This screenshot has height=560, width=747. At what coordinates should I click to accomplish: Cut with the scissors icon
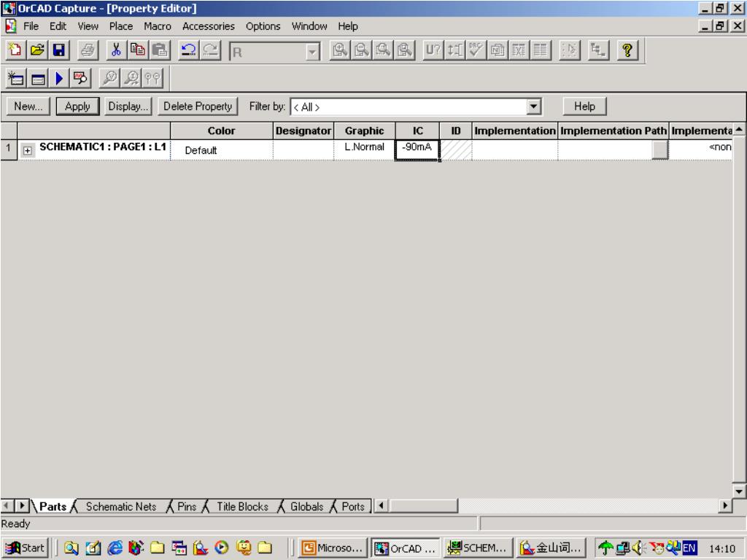coord(116,50)
